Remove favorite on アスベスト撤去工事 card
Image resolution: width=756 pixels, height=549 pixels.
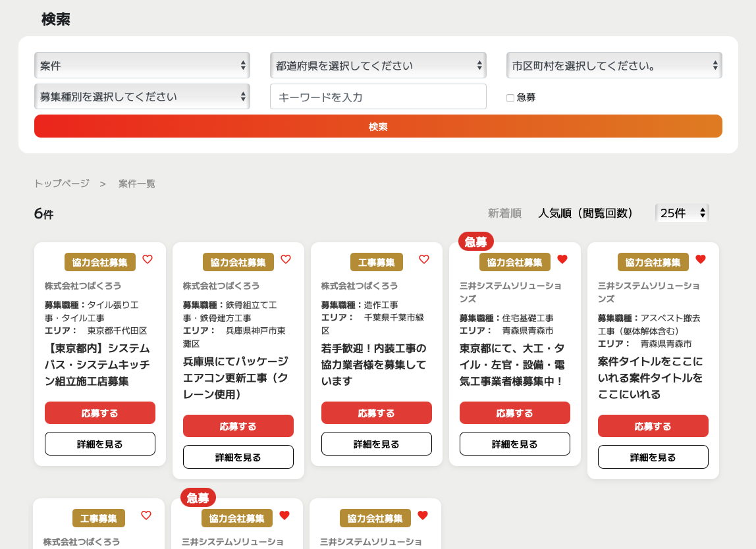701,259
